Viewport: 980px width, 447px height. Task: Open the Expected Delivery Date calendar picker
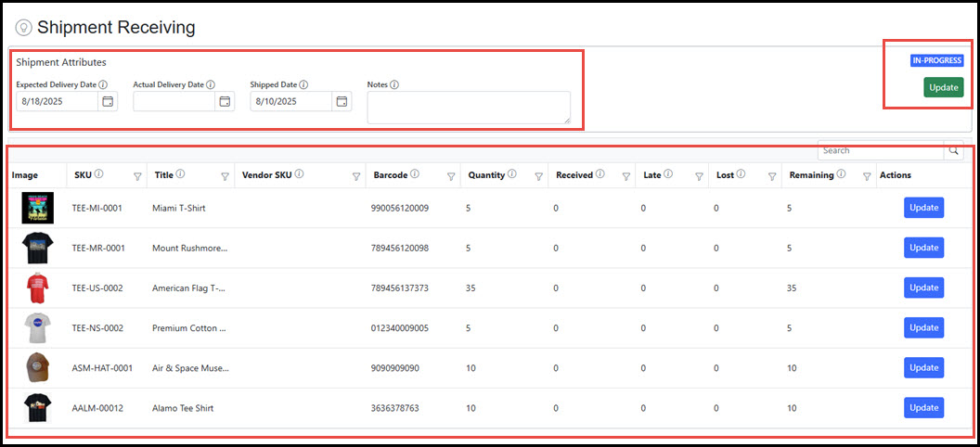tap(108, 101)
